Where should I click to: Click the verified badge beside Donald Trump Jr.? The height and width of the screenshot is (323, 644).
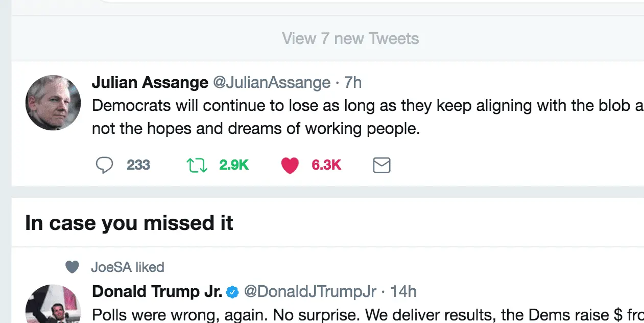coord(232,292)
